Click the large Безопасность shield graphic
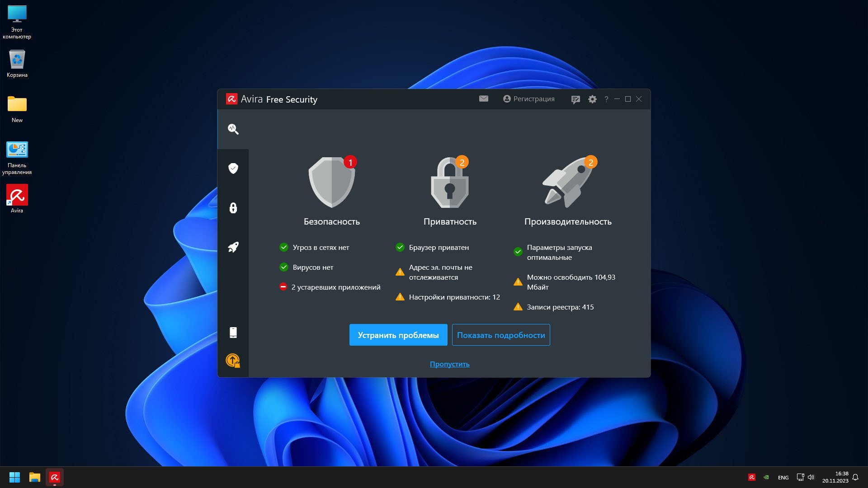 pos(332,183)
